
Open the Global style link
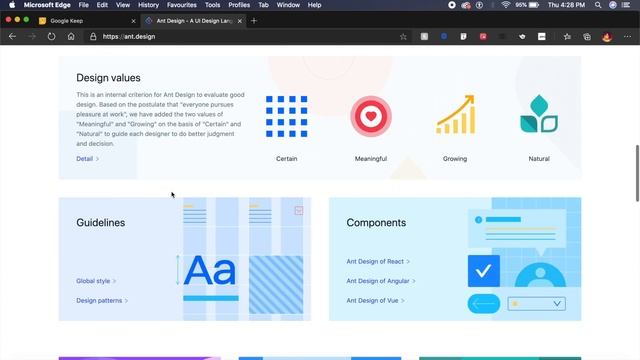tap(96, 281)
